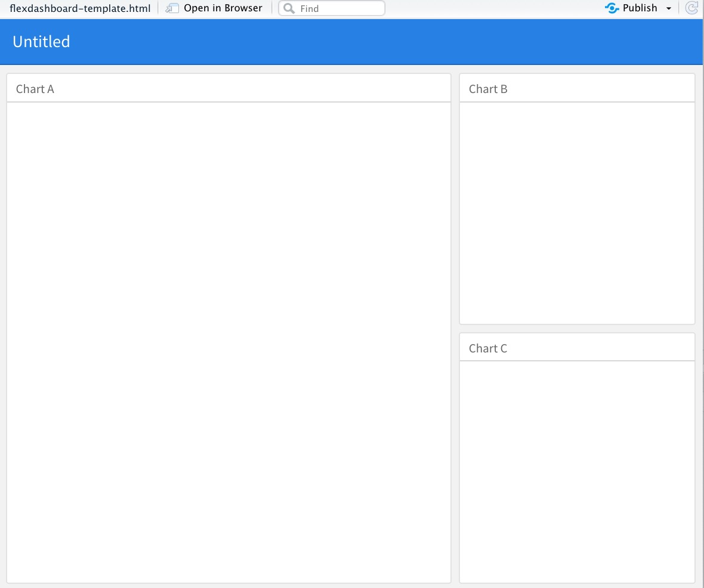The height and width of the screenshot is (588, 704).
Task: Click the Untitled dashboard title
Action: pos(41,42)
